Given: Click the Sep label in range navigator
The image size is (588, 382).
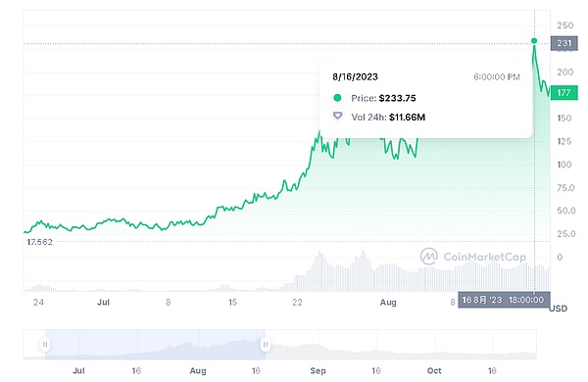Looking at the screenshot, I should [x=318, y=371].
